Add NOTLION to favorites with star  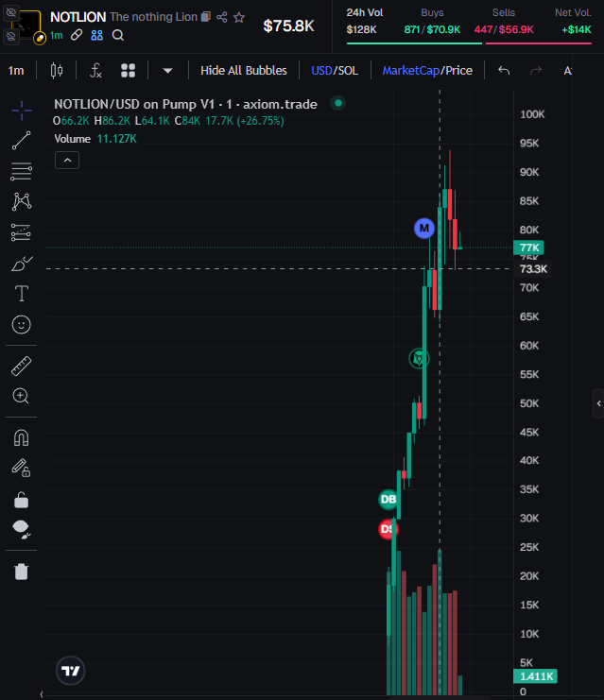point(239,17)
